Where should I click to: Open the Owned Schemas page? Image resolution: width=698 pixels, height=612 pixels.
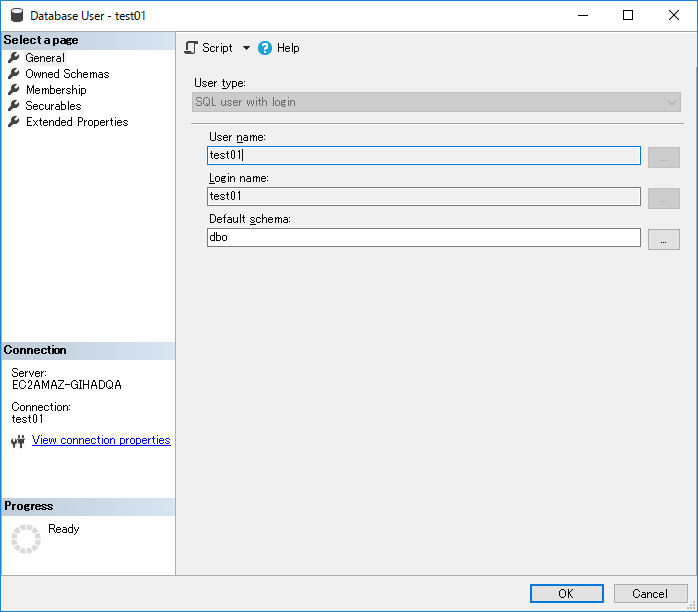[67, 74]
